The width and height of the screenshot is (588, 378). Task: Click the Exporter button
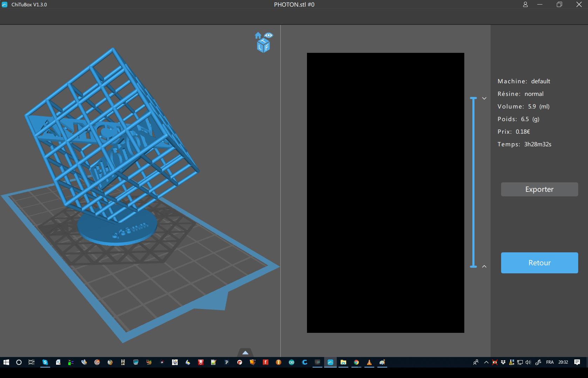(539, 189)
